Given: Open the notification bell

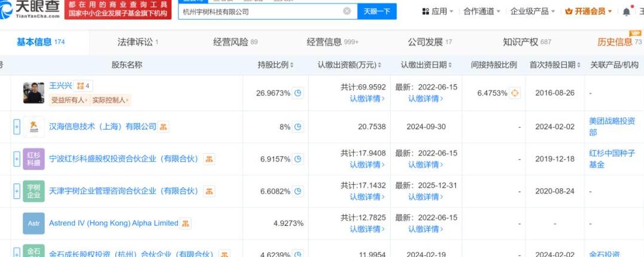Looking at the screenshot, I should 626,12.
